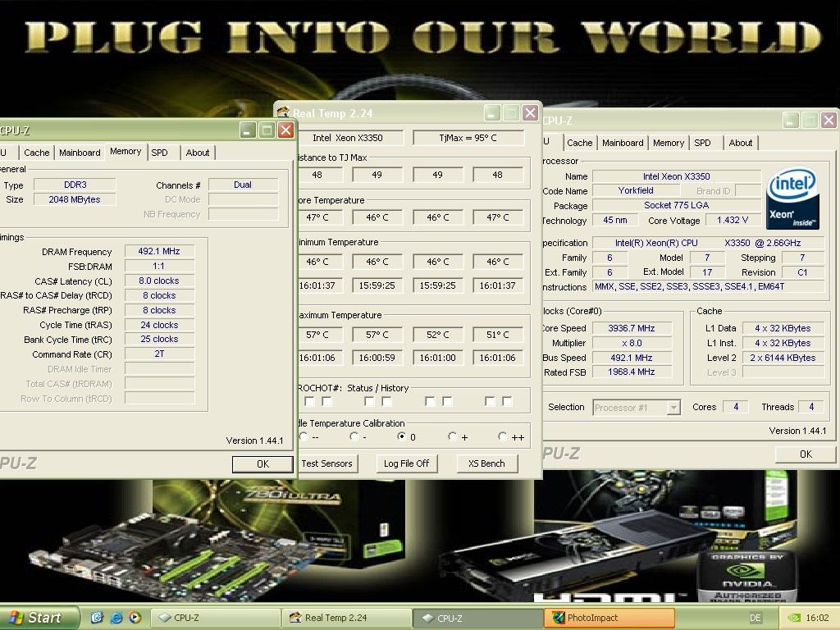Click Log File Off button
The image size is (840, 630).
pos(406,463)
